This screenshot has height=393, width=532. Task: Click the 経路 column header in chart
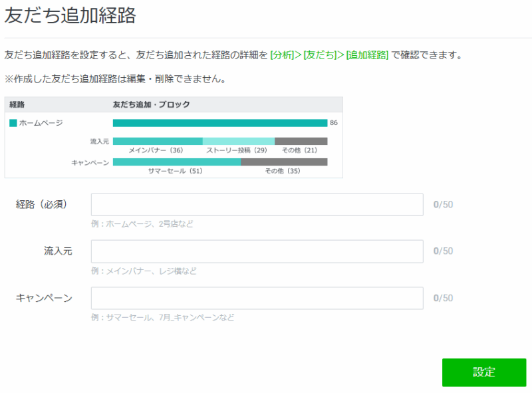(17, 104)
